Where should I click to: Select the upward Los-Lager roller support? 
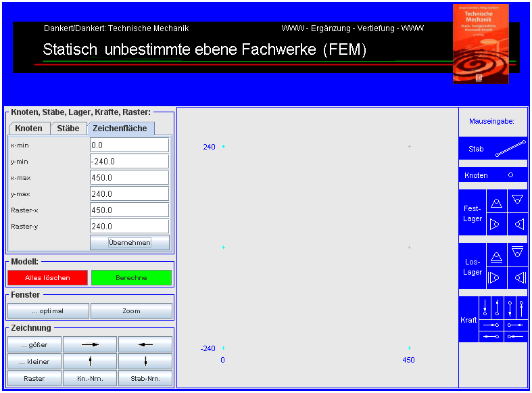(x=496, y=256)
